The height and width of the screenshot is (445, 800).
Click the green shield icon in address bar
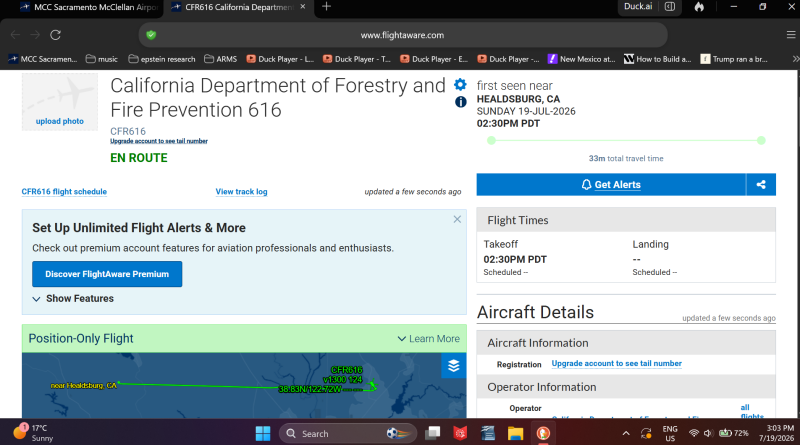point(151,35)
